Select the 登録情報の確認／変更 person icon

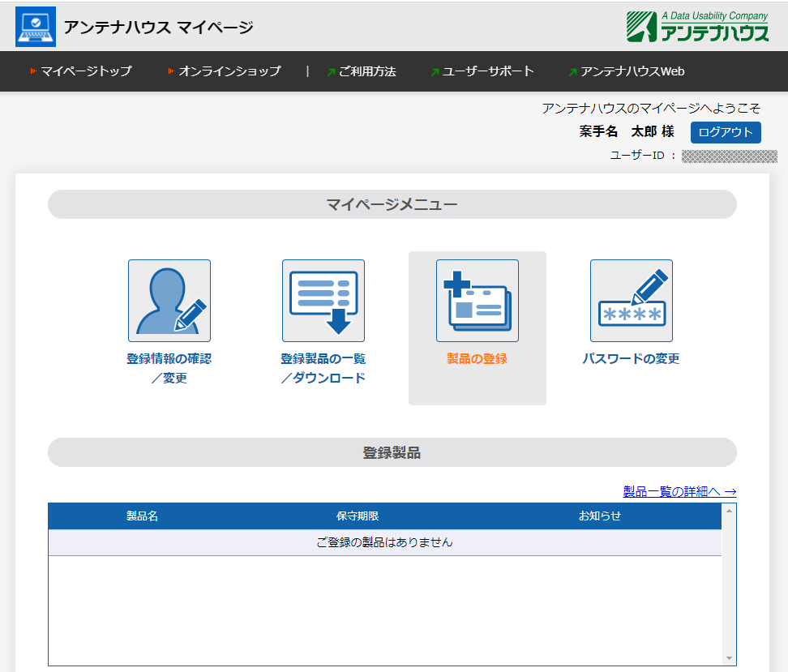pos(169,300)
